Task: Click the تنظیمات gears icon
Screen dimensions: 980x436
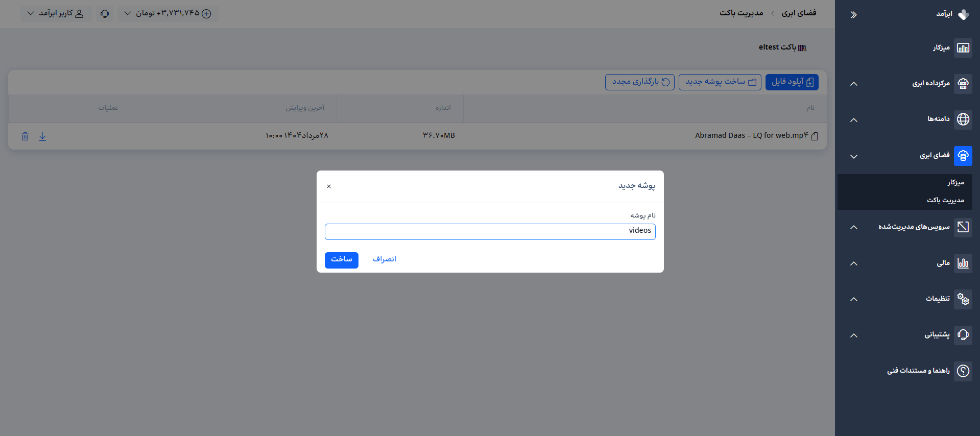Action: [x=963, y=299]
